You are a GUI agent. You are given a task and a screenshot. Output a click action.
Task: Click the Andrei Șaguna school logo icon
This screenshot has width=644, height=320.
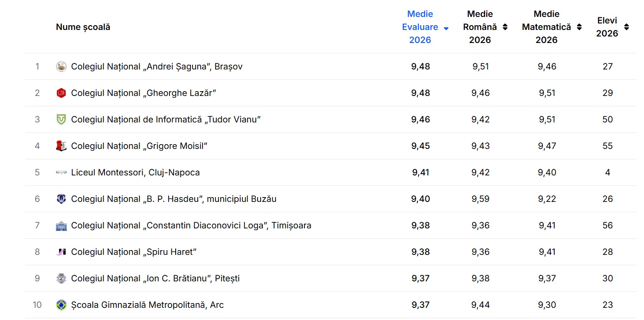click(x=62, y=66)
